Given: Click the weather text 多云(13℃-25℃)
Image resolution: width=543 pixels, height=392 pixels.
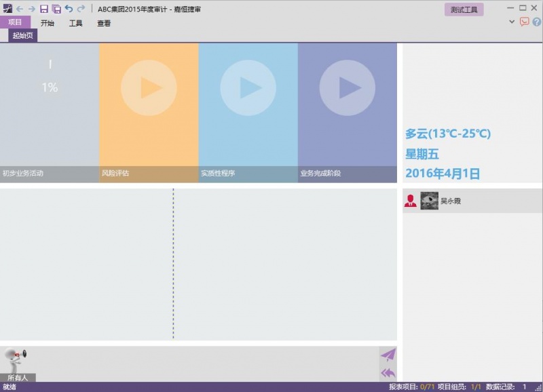Looking at the screenshot, I should tap(448, 134).
